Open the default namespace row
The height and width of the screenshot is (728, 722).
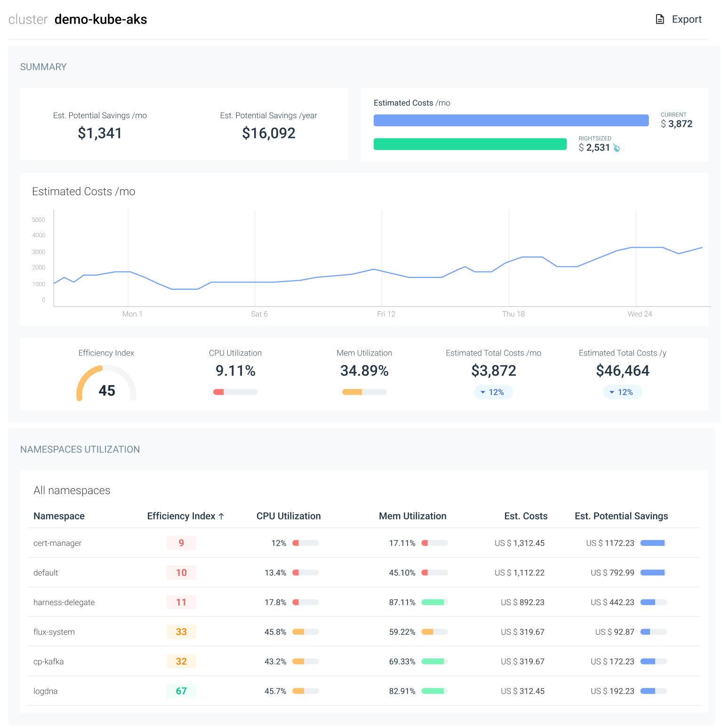point(364,573)
